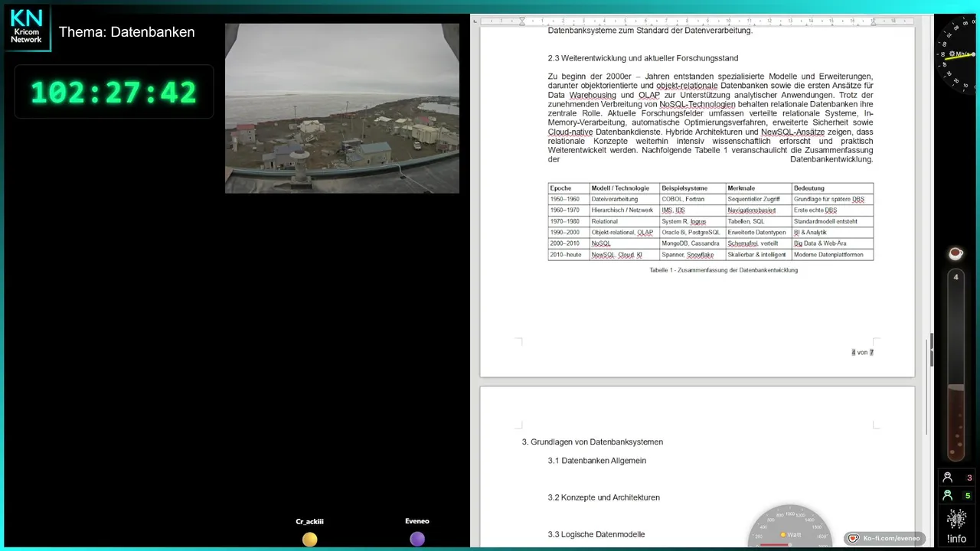Click the 'Standardmodell entsteht' table cell
Screen dimensions: 980x551
click(832, 221)
